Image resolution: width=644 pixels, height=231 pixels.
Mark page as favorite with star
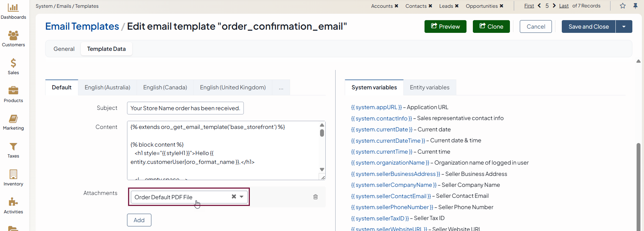[623, 6]
